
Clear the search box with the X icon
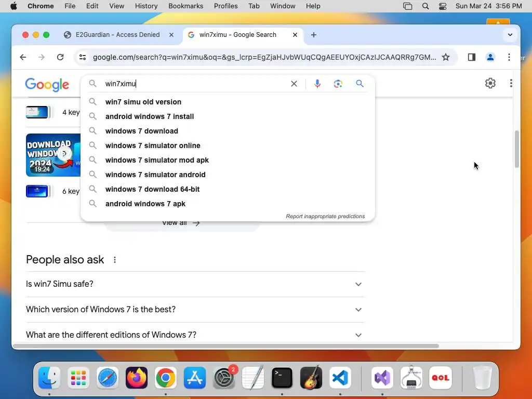294,84
